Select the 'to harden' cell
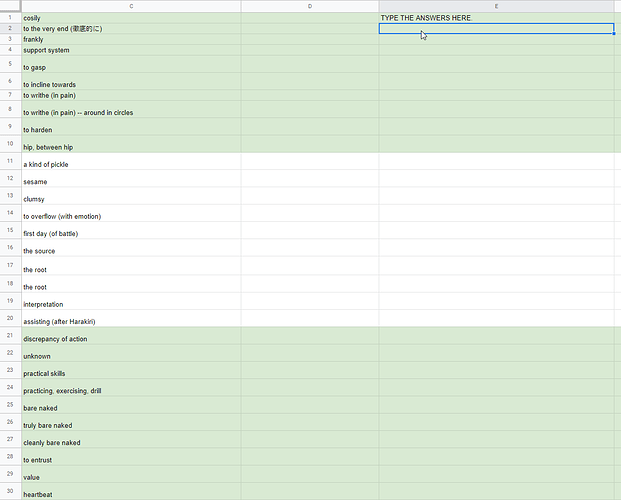Screen dimensions: 621x500 point(131,127)
